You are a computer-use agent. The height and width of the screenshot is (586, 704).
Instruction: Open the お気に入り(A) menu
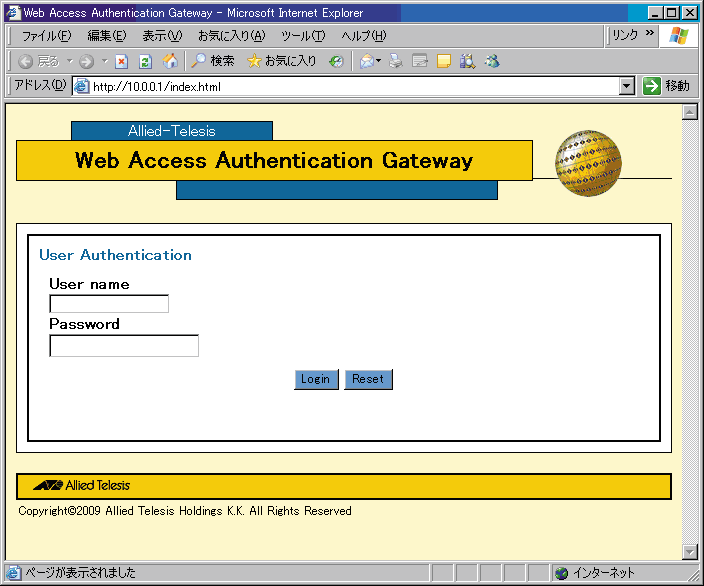coord(232,35)
